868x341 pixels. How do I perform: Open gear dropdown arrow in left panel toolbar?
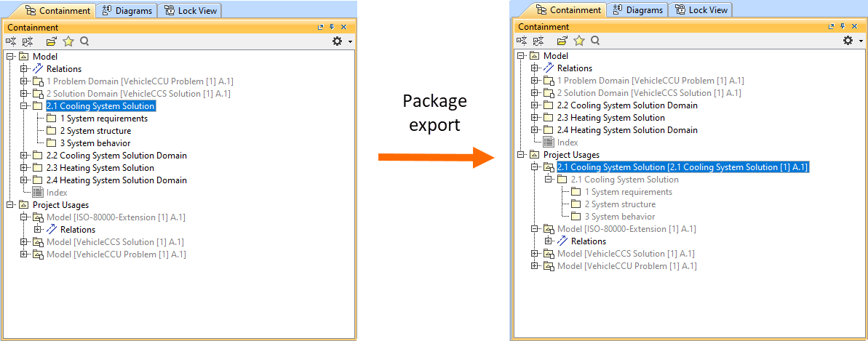pos(351,42)
